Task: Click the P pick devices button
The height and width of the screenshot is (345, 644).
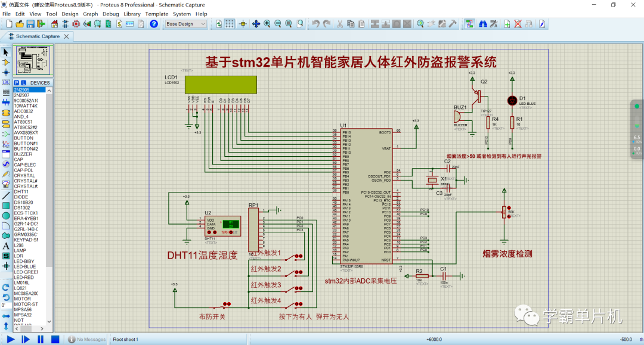Action: pyautogui.click(x=17, y=82)
